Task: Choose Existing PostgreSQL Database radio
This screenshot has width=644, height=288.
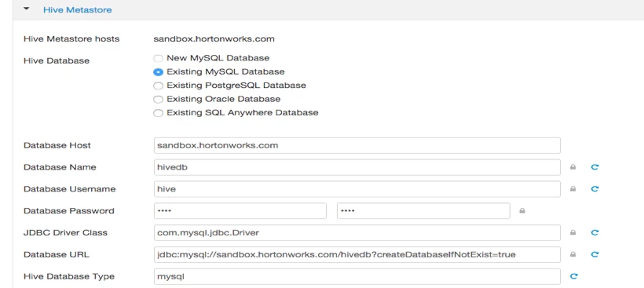Action: tap(158, 86)
